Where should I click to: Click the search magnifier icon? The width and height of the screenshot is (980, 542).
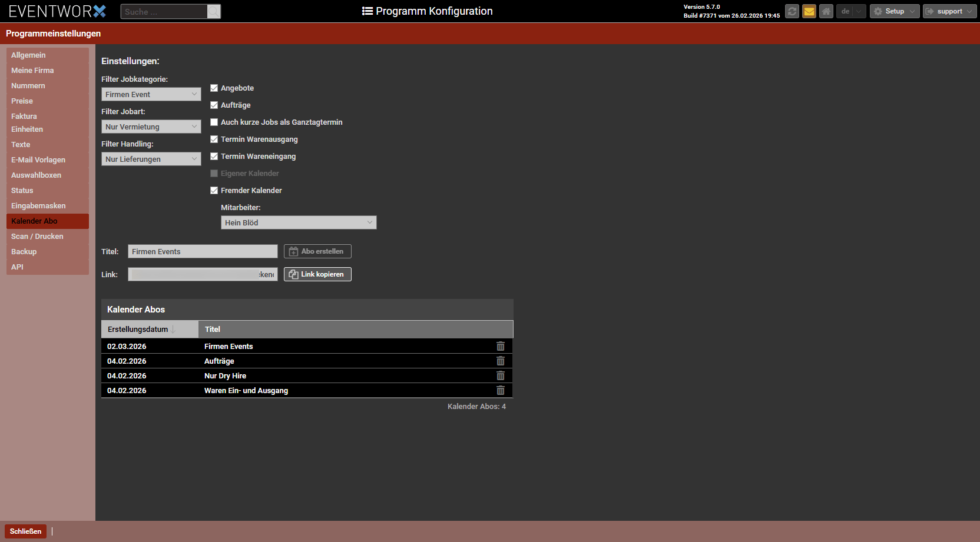click(214, 12)
